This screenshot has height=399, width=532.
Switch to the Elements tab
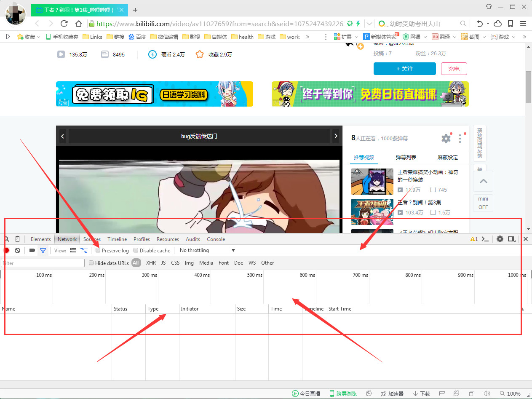40,239
